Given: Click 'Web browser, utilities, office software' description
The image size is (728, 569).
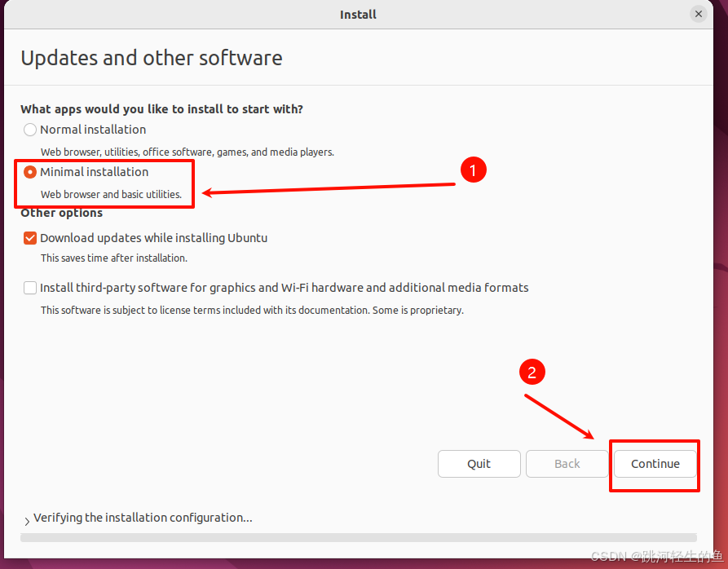Looking at the screenshot, I should 188,152.
